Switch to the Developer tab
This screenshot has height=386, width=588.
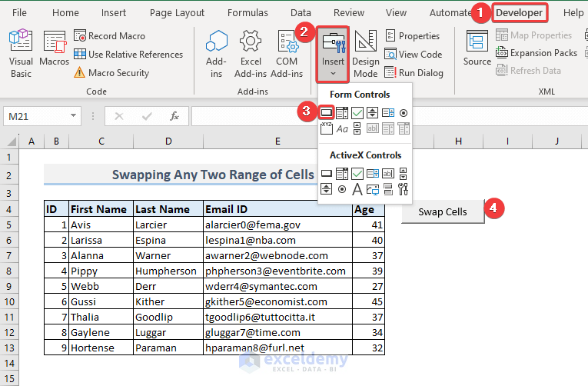coord(520,13)
